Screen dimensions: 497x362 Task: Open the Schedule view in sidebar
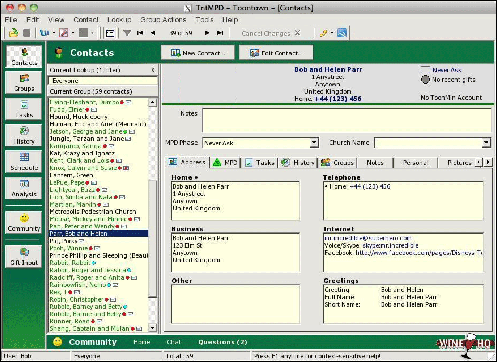(x=24, y=161)
